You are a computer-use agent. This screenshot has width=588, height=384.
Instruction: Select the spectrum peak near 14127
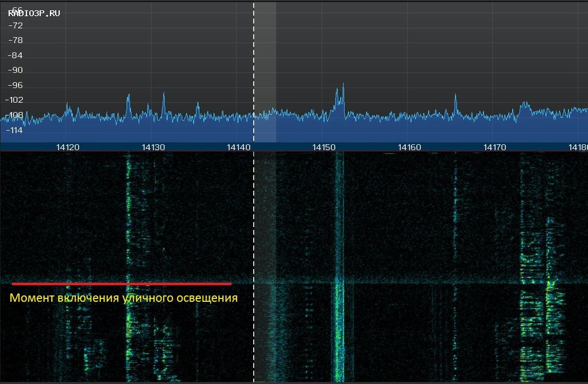click(x=128, y=98)
